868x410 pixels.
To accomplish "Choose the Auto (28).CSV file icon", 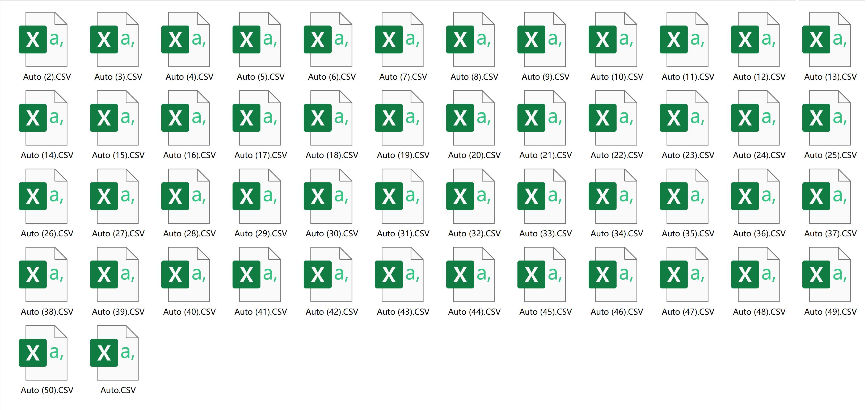I will [x=186, y=196].
